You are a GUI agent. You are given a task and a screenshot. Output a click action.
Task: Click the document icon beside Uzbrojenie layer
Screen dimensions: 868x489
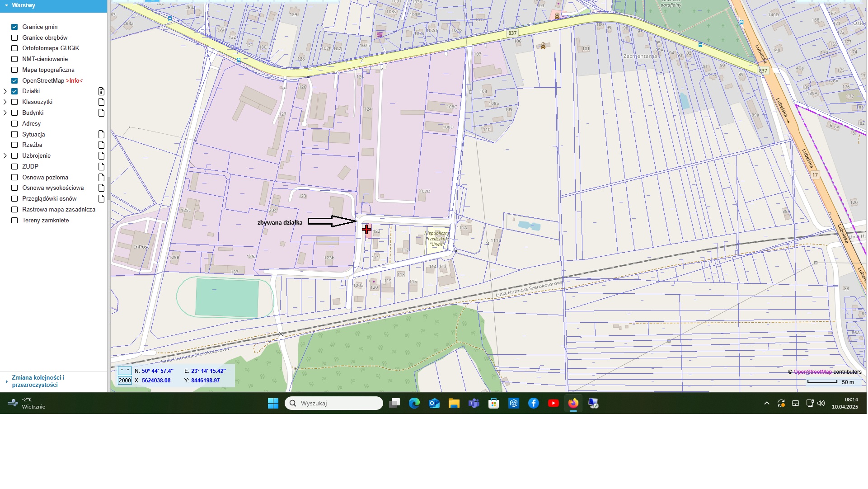coord(101,156)
